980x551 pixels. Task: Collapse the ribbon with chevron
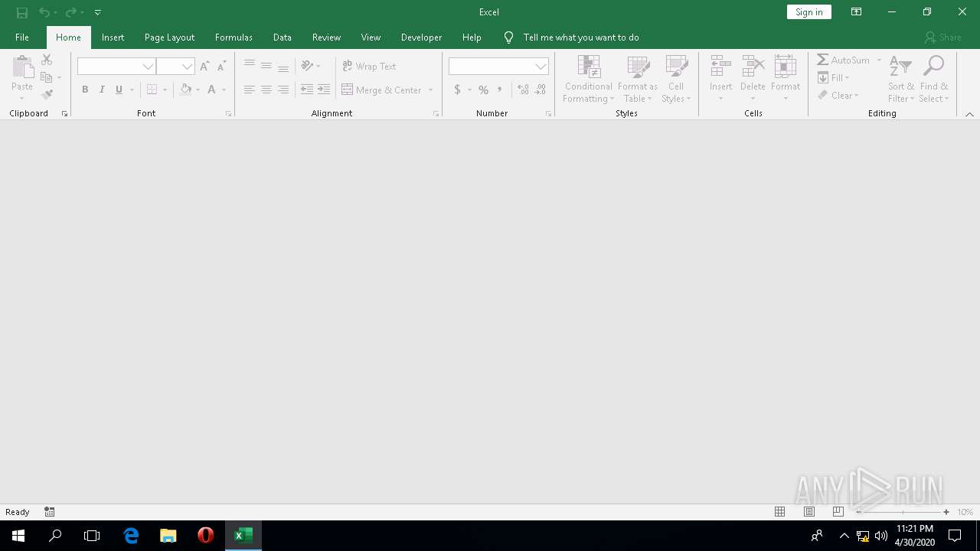click(x=969, y=114)
